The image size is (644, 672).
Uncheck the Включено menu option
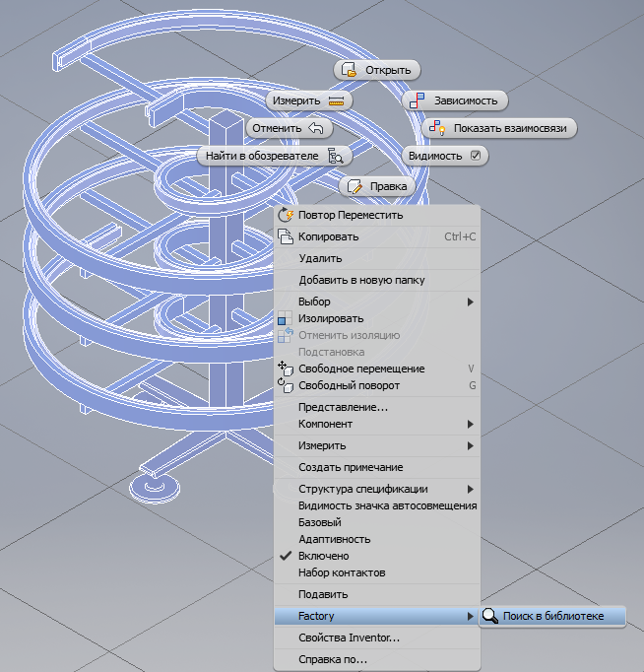[377, 556]
